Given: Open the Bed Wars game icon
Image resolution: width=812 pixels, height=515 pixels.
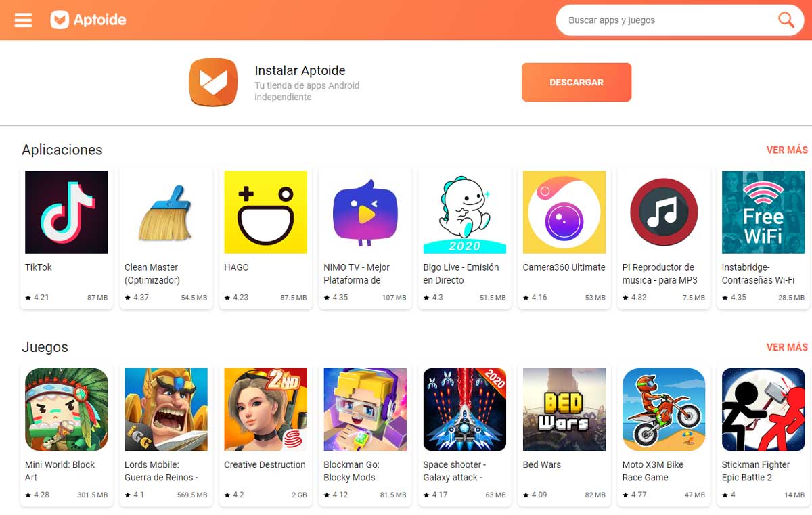Looking at the screenshot, I should 564,409.
